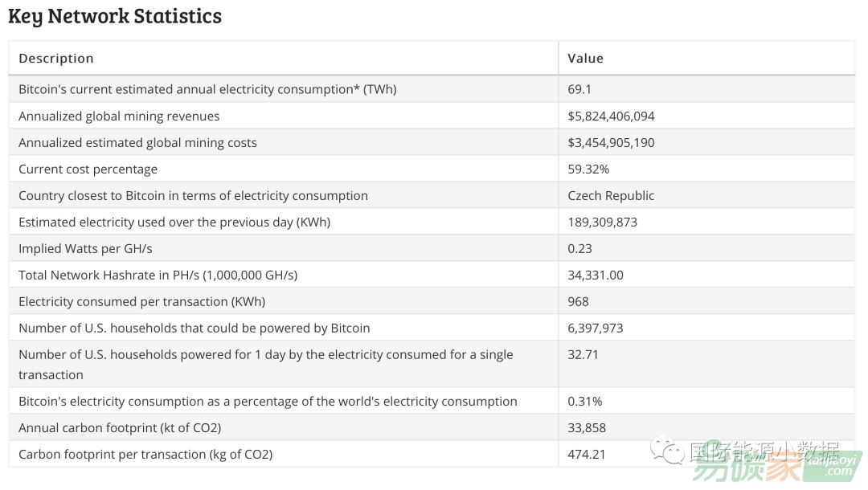
Task: Click the Annual carbon footprint row label
Action: [120, 428]
